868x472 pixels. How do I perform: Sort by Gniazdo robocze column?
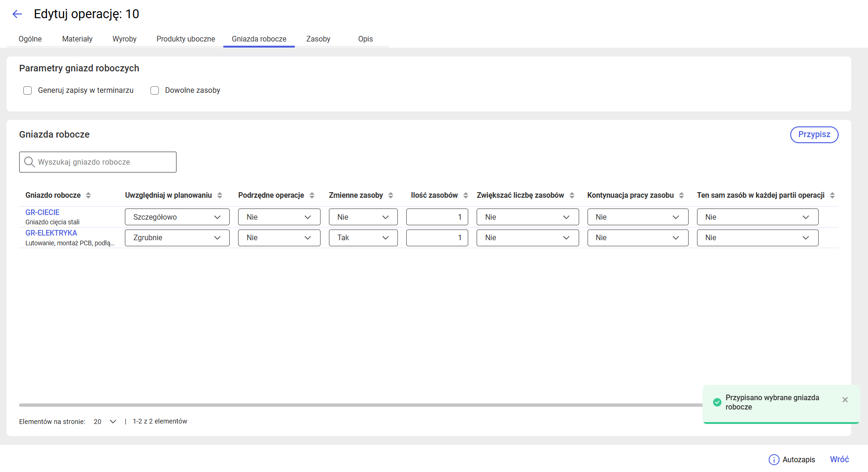88,195
